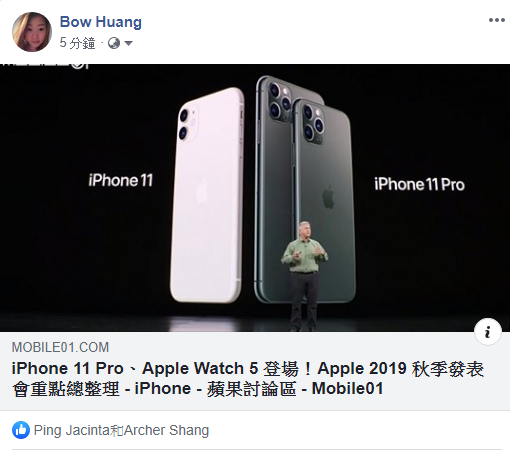The image size is (512, 454).
Task: Open Archer Shang's profile from likes
Action: 166,430
